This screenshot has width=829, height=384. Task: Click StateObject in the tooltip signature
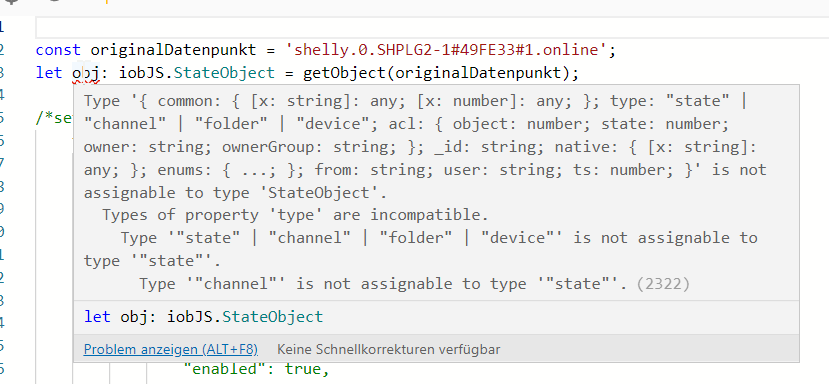coord(272,317)
